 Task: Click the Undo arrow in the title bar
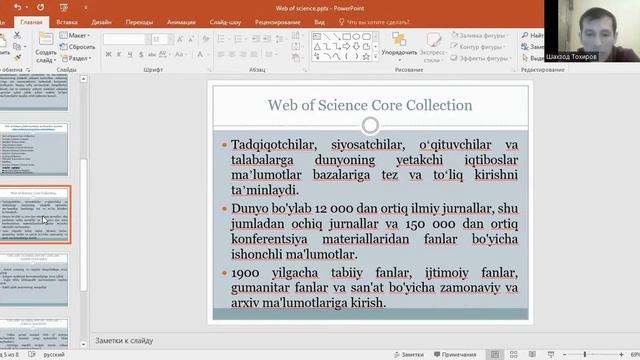pos(17,7)
